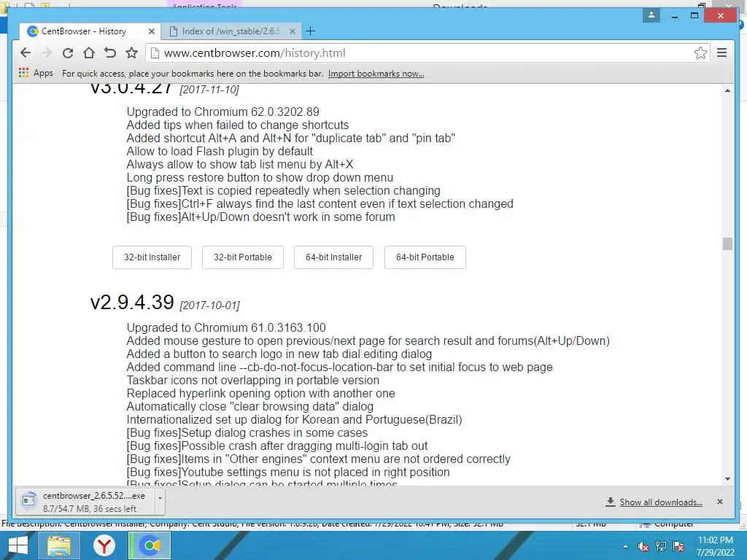This screenshot has height=560, width=747.
Task: Click "Automatically close clear browsing data dialog" line
Action: point(250,407)
